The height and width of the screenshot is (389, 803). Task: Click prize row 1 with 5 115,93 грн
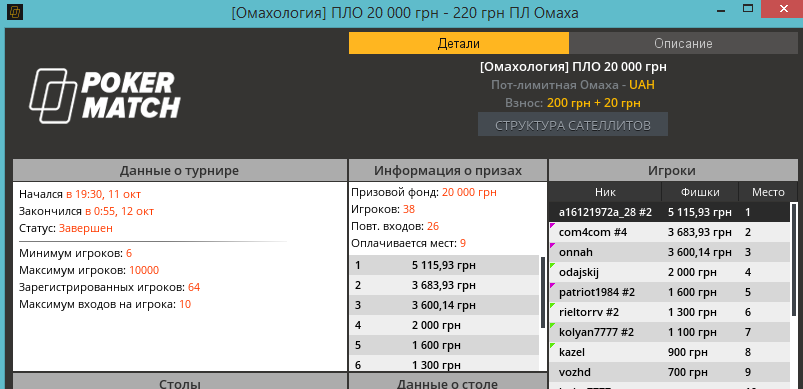pyautogui.click(x=444, y=265)
